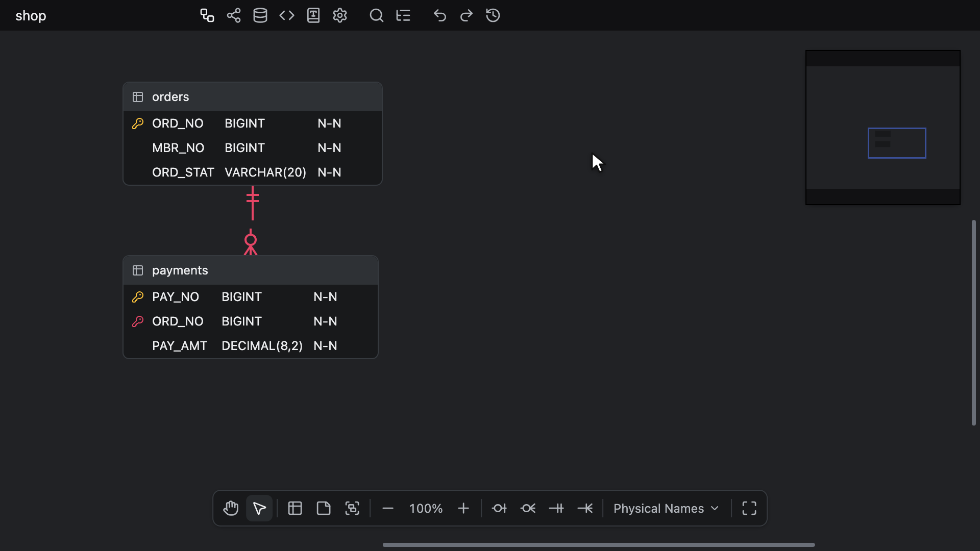Image resolution: width=980 pixels, height=551 pixels.
Task: Open settings gear icon
Action: pyautogui.click(x=340, y=15)
